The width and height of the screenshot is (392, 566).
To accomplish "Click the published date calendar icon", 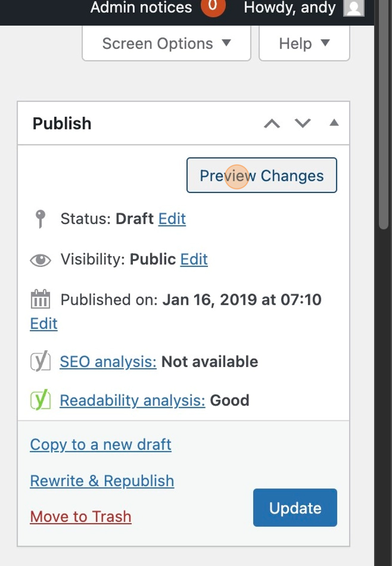I will (x=40, y=300).
